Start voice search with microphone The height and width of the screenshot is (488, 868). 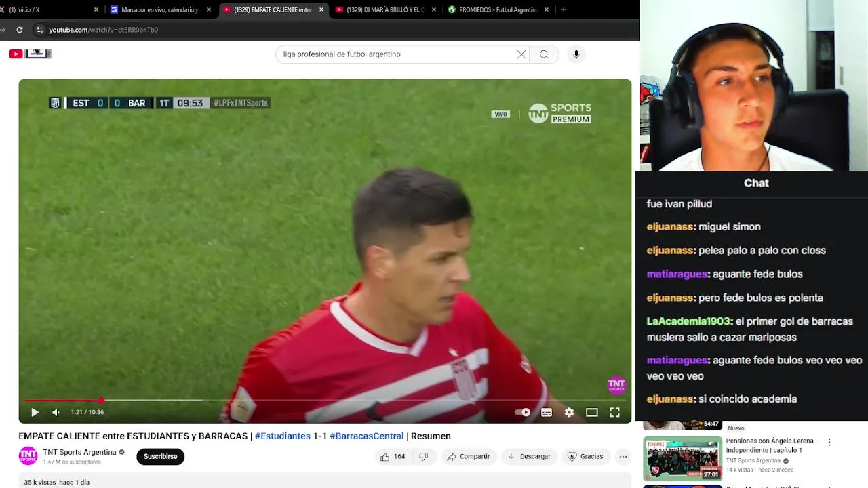(576, 54)
